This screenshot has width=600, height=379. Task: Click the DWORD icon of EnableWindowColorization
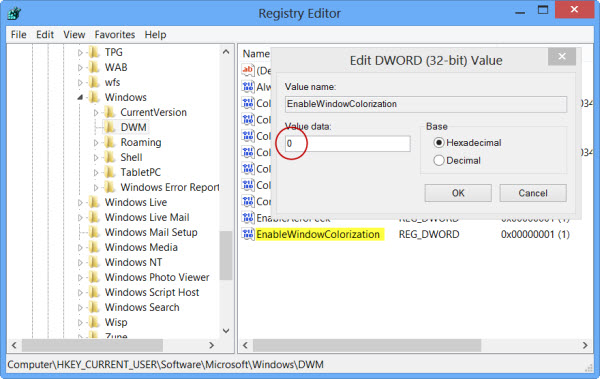[x=248, y=234]
